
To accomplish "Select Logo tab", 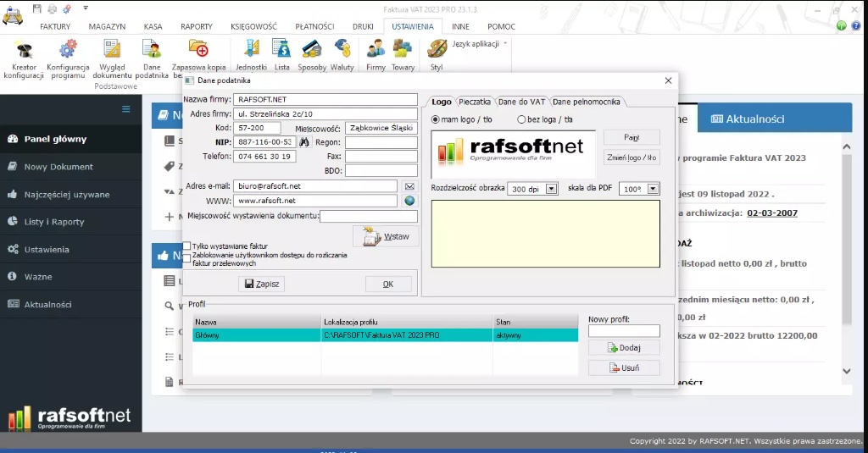I will pyautogui.click(x=441, y=102).
